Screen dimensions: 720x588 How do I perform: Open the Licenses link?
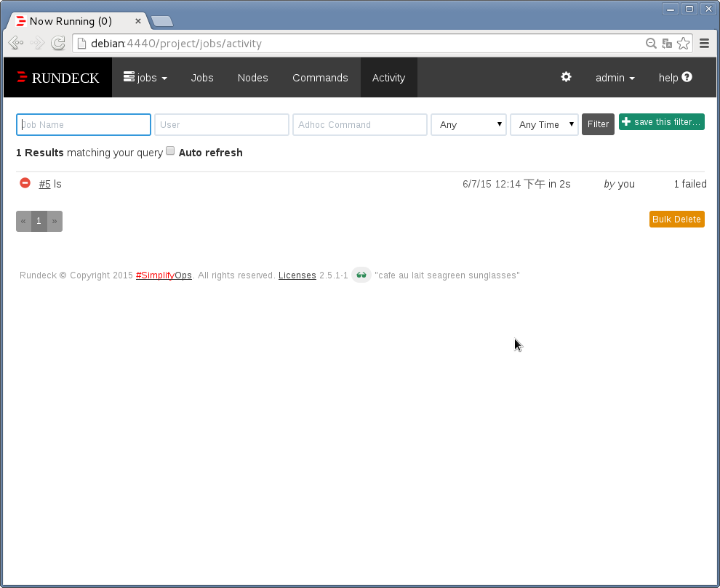[x=297, y=275]
